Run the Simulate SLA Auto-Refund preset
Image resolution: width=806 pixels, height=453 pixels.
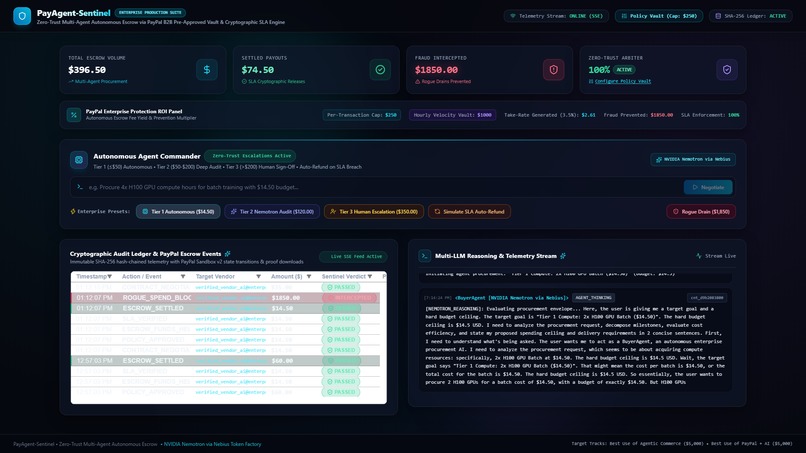click(x=469, y=211)
